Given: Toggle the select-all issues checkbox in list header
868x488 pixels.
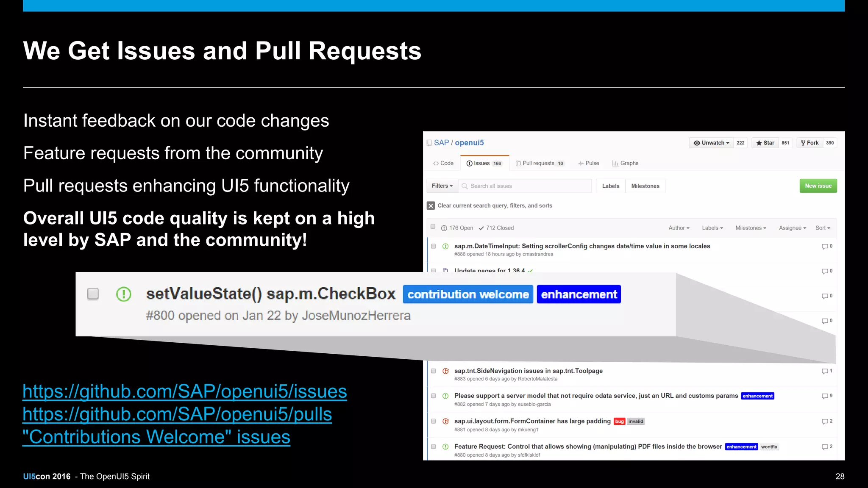Looking at the screenshot, I should [x=433, y=227].
